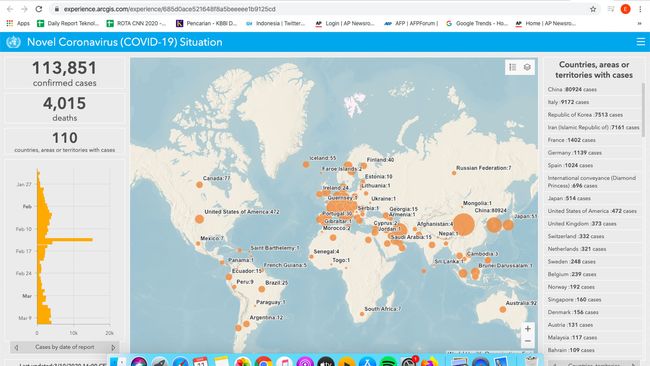This screenshot has height=366, width=650.
Task: Click the countries list scrollbar
Action: tap(643, 109)
